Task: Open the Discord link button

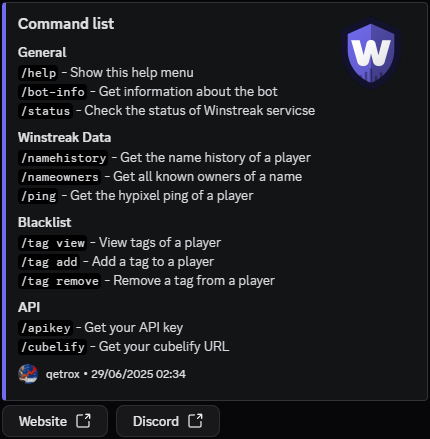Action: pos(168,421)
